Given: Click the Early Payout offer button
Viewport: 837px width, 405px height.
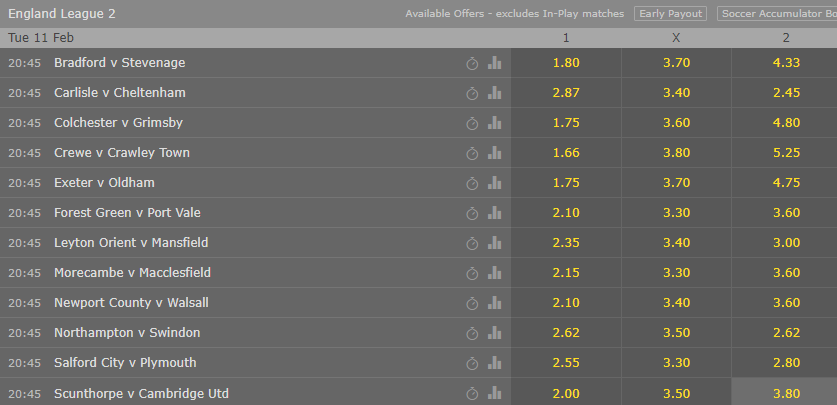Looking at the screenshot, I should pyautogui.click(x=670, y=13).
